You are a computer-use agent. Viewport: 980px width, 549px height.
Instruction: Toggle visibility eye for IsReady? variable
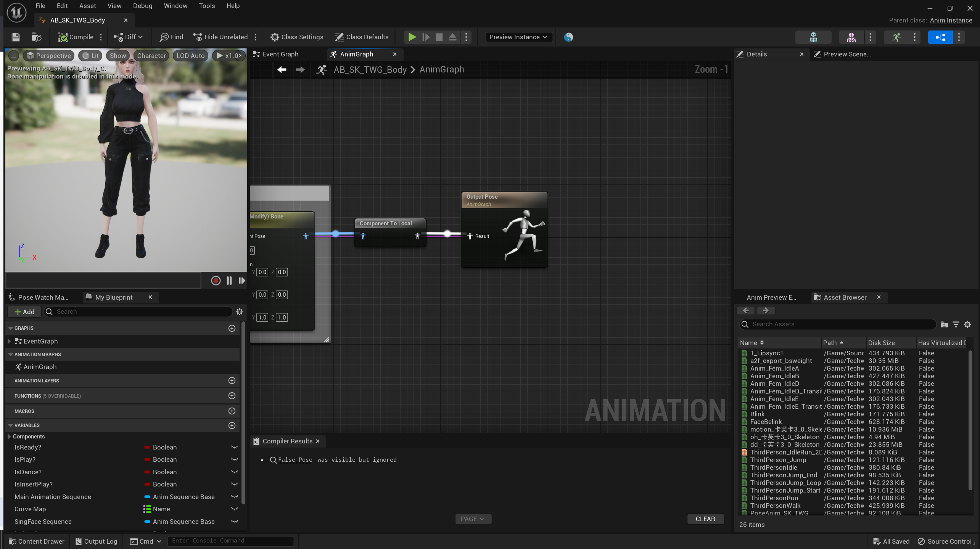(x=234, y=447)
